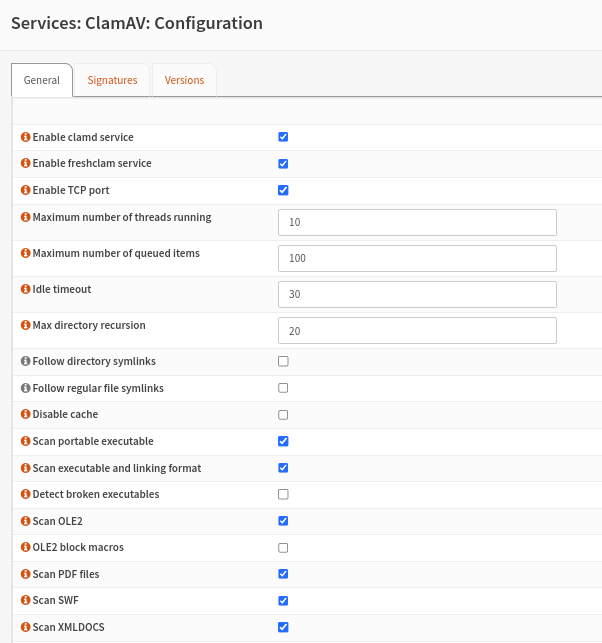
Task: Show help for Maximum number of threads running
Action: [26, 217]
